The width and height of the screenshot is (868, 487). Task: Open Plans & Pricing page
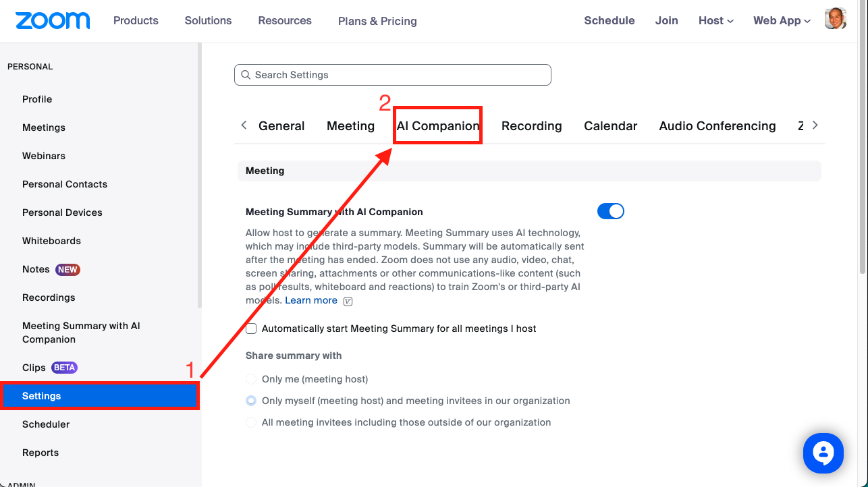pyautogui.click(x=377, y=21)
